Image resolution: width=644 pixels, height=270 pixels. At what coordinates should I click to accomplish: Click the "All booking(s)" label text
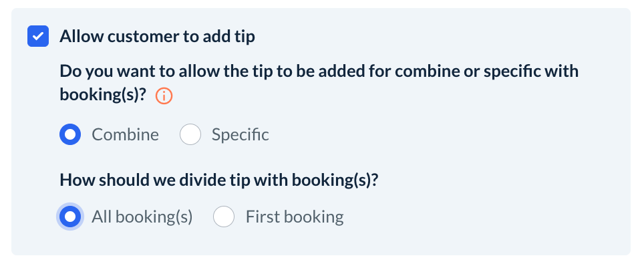click(x=142, y=217)
